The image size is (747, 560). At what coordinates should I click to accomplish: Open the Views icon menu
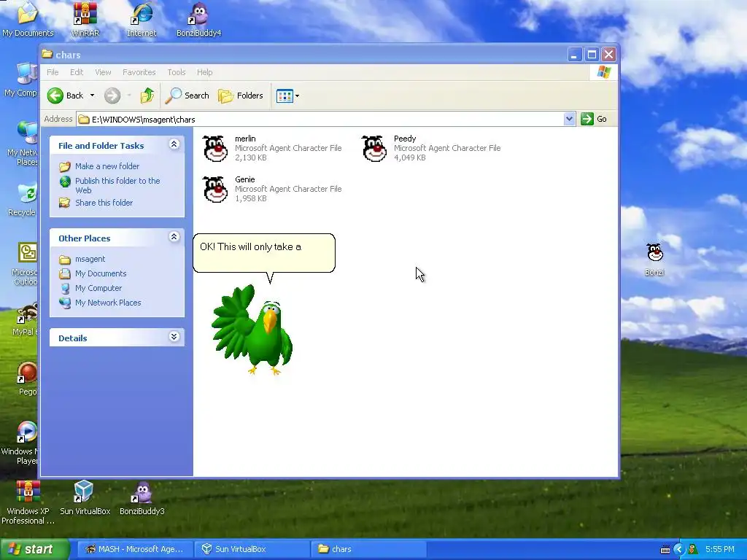click(x=287, y=96)
